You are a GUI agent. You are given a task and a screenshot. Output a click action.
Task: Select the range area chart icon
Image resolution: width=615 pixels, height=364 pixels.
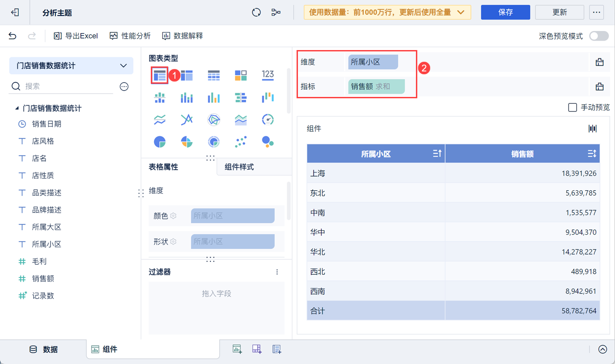point(241,120)
